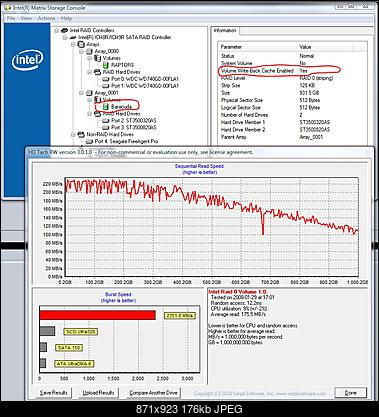Click the Array_0000 icon

pos(89,51)
